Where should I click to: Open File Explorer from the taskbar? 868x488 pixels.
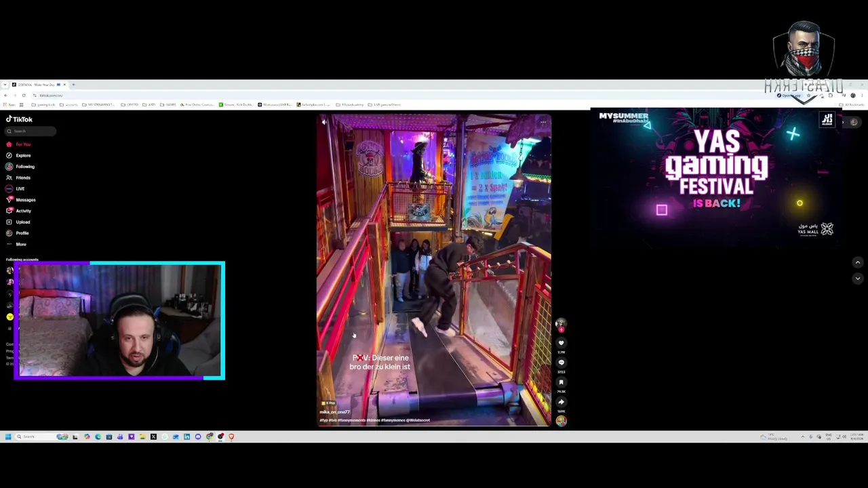(142, 436)
